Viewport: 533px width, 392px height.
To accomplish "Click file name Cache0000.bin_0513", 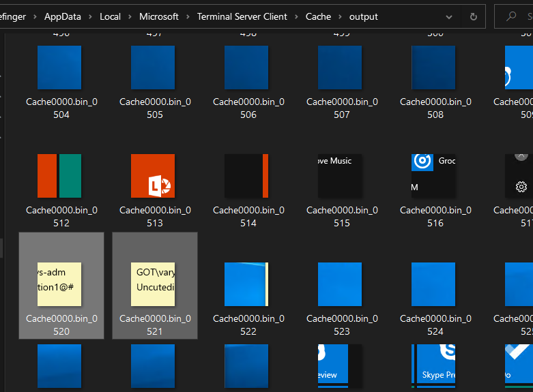I will pos(155,217).
